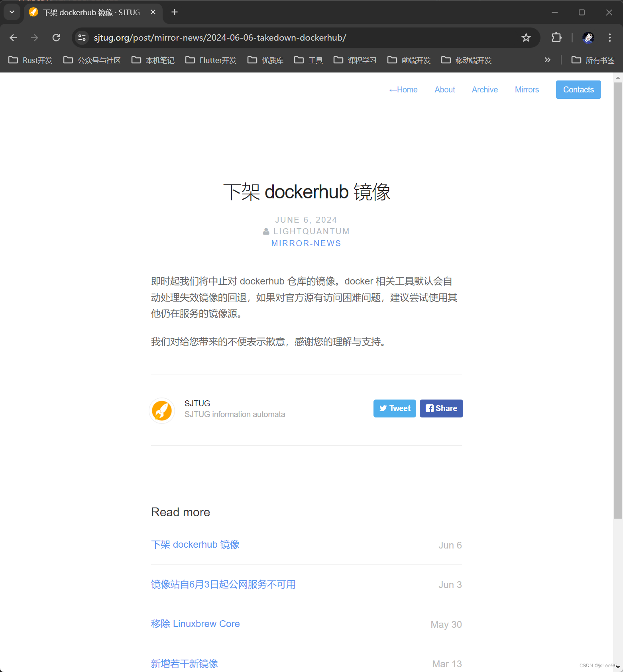Open the 本机笔记 bookmark folder
623x672 pixels.
[x=153, y=60]
